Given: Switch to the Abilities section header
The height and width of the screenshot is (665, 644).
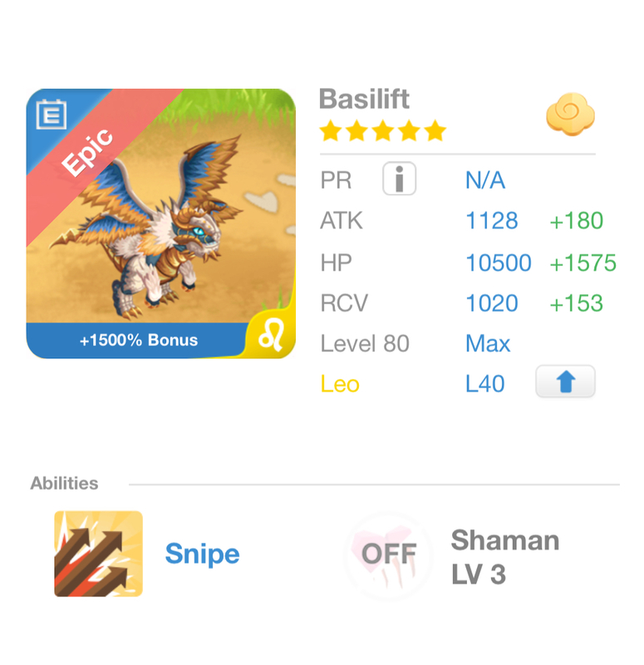Looking at the screenshot, I should [x=65, y=482].
